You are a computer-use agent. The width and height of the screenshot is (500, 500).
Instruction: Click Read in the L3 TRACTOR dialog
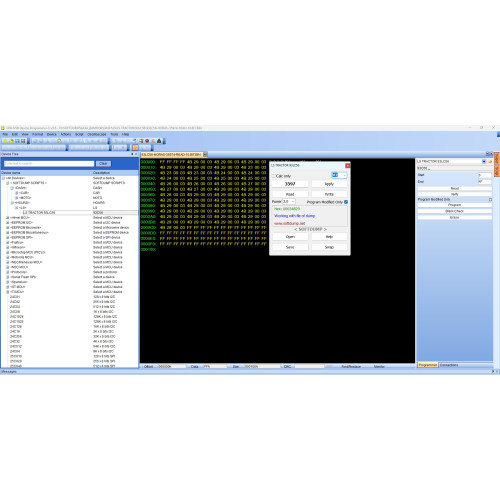[x=290, y=194]
